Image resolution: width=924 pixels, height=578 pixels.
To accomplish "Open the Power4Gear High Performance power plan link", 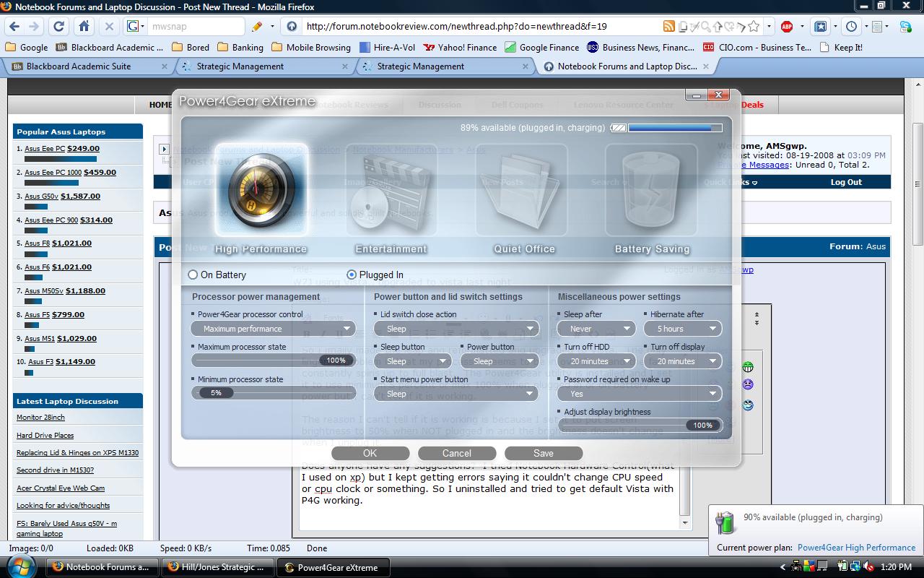I will [856, 548].
